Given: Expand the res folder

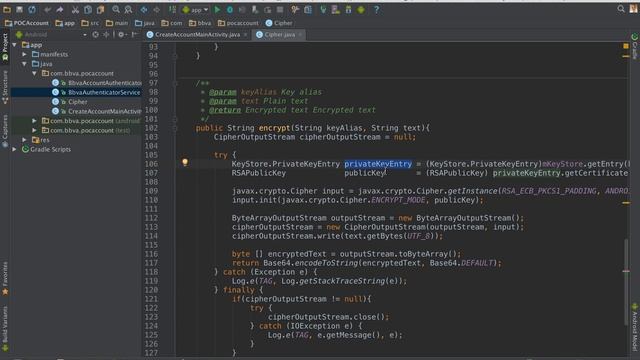Looking at the screenshot, I should (x=24, y=140).
